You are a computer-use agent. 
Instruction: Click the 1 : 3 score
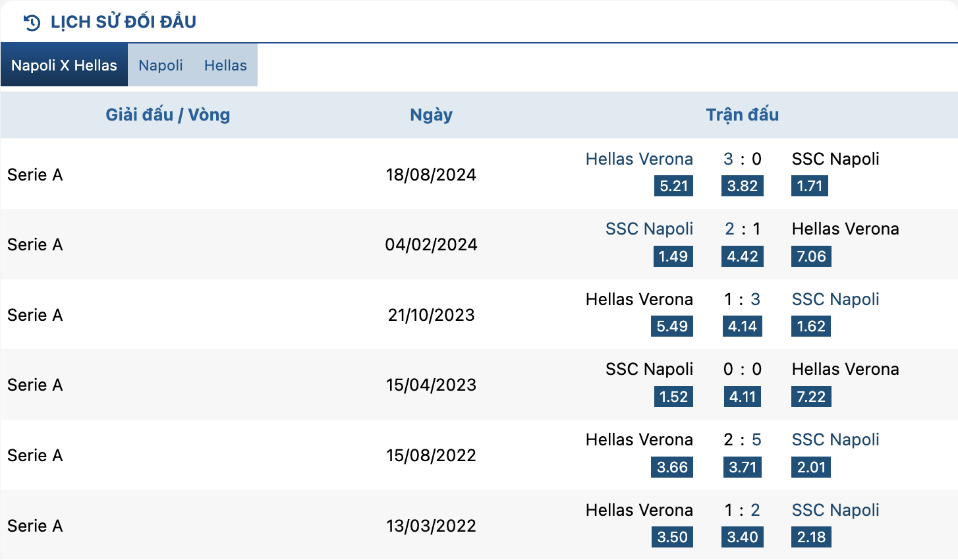pyautogui.click(x=743, y=299)
